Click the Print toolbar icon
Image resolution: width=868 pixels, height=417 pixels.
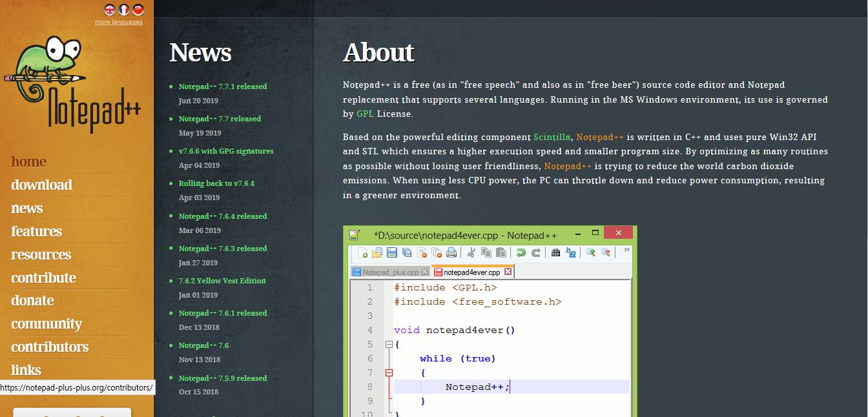click(450, 254)
